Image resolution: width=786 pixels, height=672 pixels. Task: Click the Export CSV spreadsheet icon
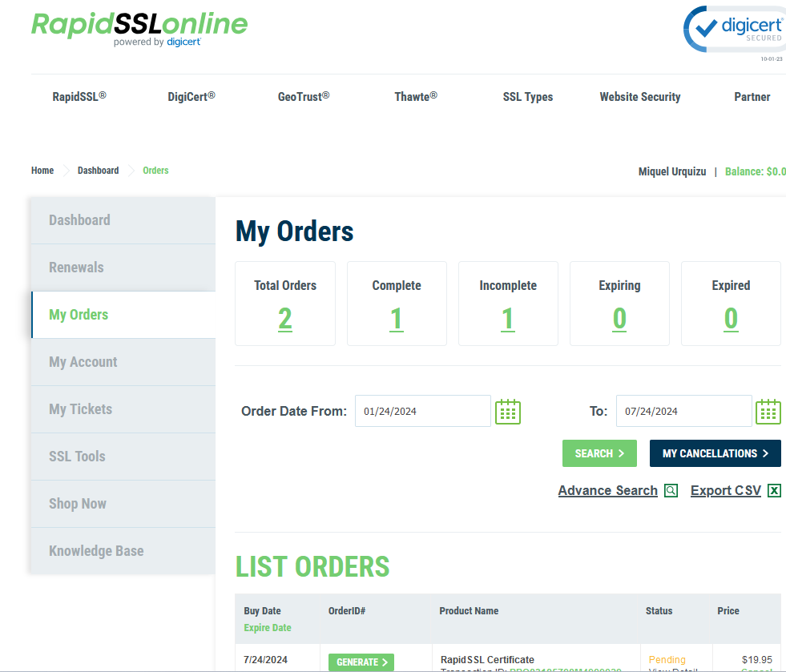(775, 491)
